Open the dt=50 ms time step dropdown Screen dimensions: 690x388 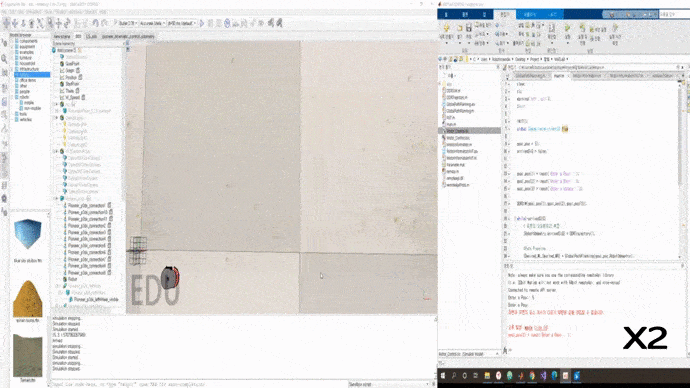(x=182, y=23)
